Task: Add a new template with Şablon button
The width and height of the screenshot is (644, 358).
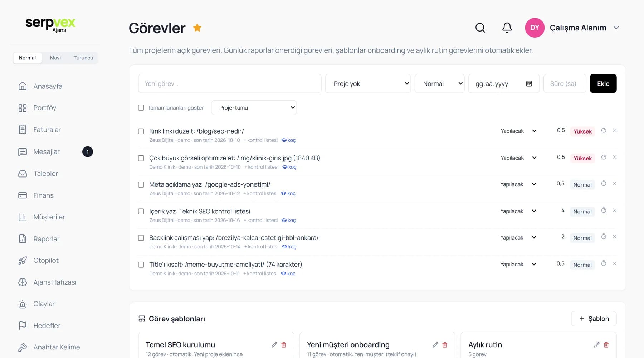Action: click(x=594, y=319)
